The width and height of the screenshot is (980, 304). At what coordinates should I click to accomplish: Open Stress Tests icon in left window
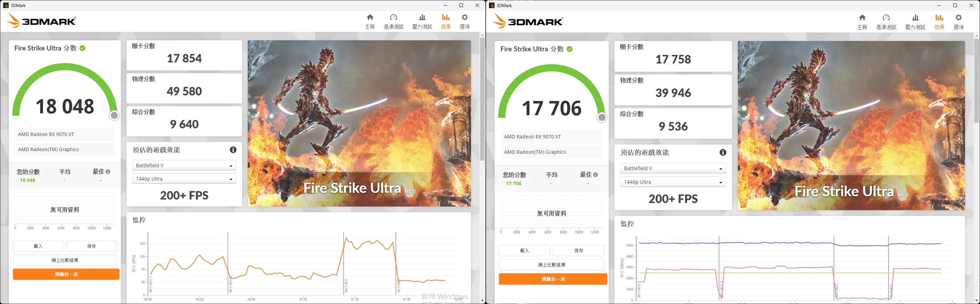click(x=422, y=17)
